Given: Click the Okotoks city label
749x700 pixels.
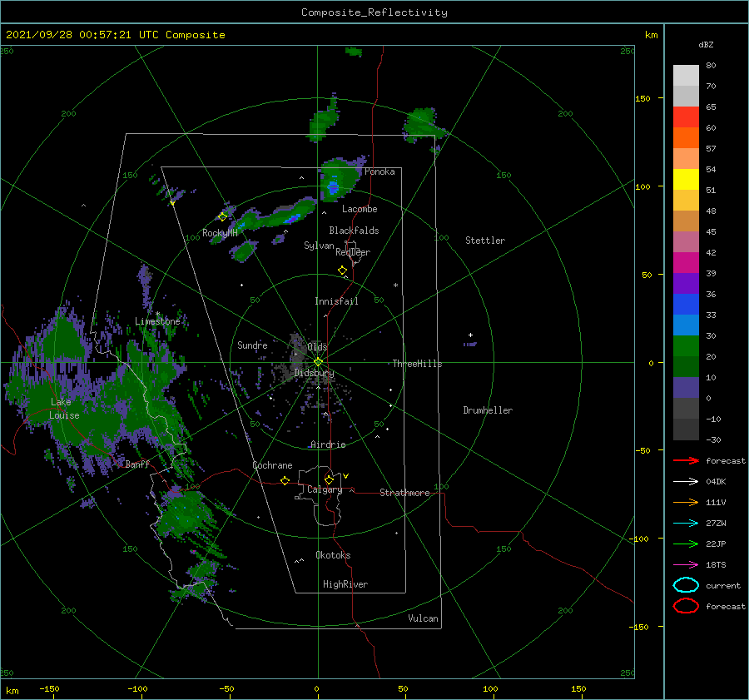Looking at the screenshot, I should point(333,555).
